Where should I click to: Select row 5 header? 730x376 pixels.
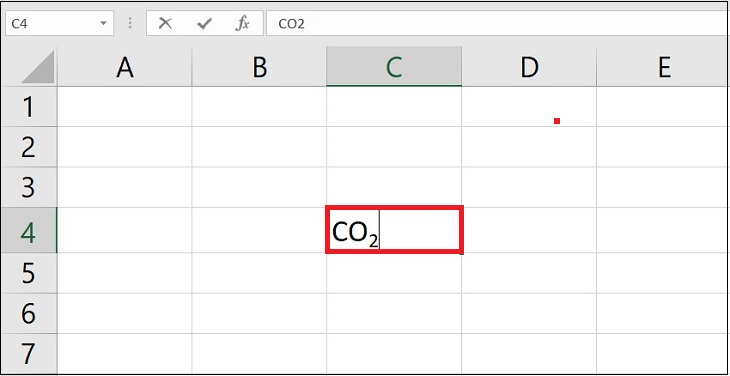click(29, 273)
